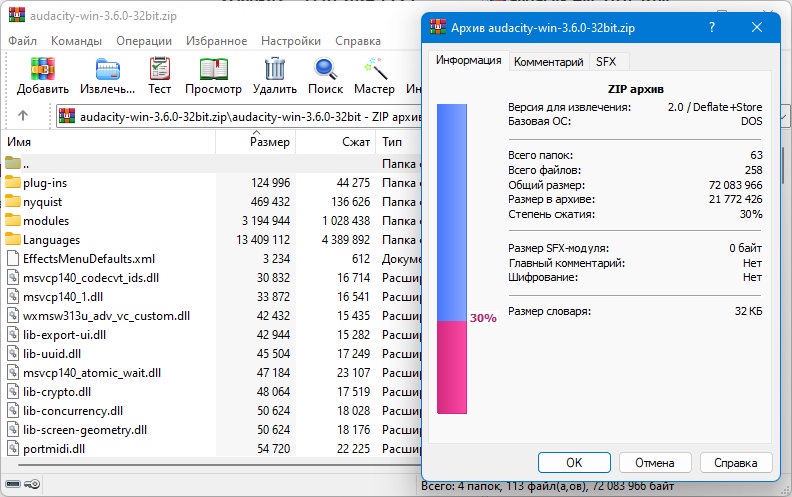This screenshot has height=497, width=792.
Task: Click the key icon in status bar
Action: pyautogui.click(x=32, y=484)
